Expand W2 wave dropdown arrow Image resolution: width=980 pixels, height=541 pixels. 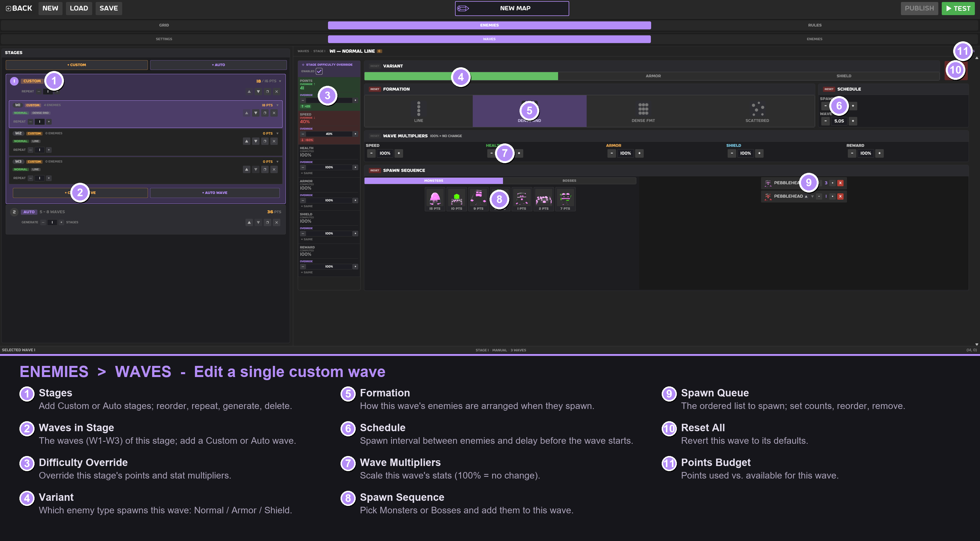point(277,133)
